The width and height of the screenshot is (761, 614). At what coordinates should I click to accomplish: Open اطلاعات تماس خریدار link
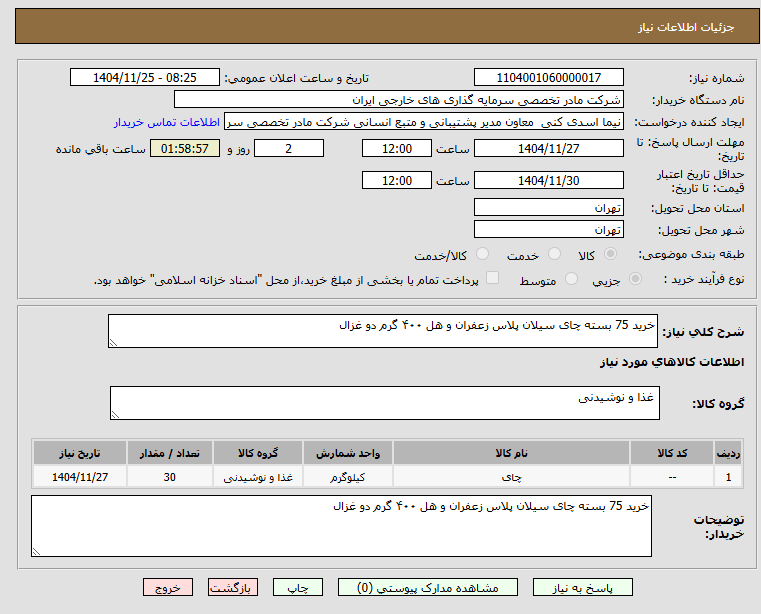(x=167, y=122)
